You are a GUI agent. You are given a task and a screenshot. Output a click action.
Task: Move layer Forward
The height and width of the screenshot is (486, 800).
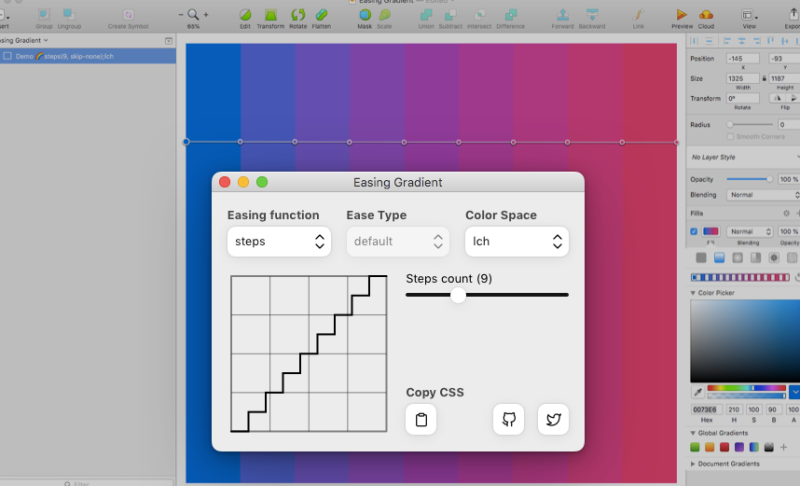click(x=563, y=15)
